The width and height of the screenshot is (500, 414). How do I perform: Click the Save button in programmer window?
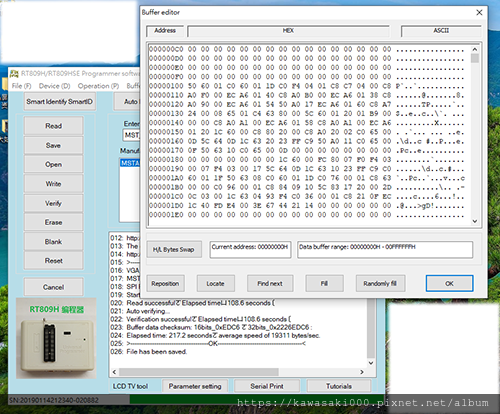53,145
